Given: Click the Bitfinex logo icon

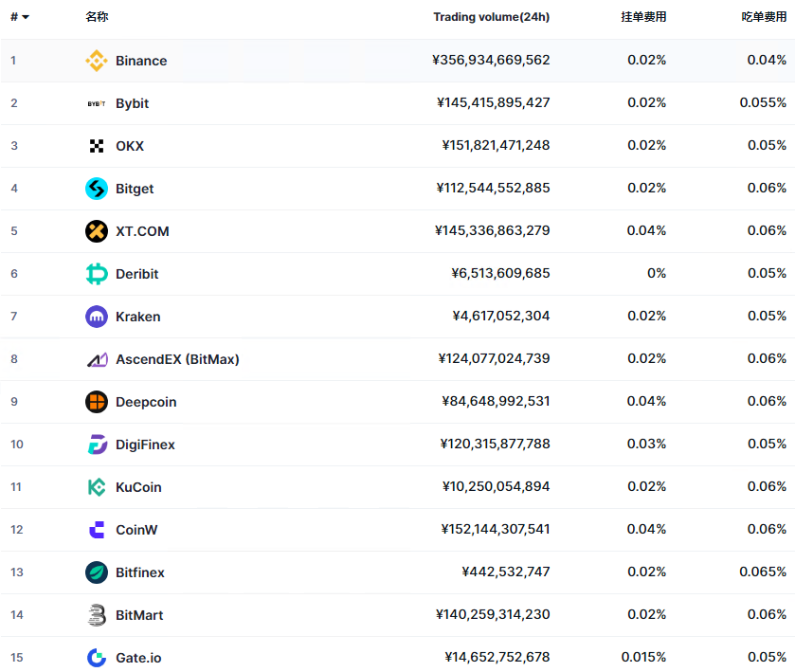Looking at the screenshot, I should [97, 572].
